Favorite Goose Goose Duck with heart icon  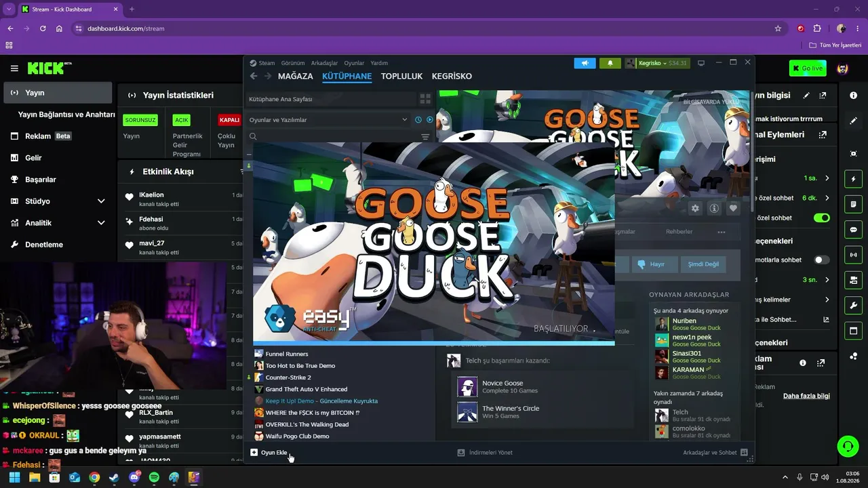pos(733,209)
